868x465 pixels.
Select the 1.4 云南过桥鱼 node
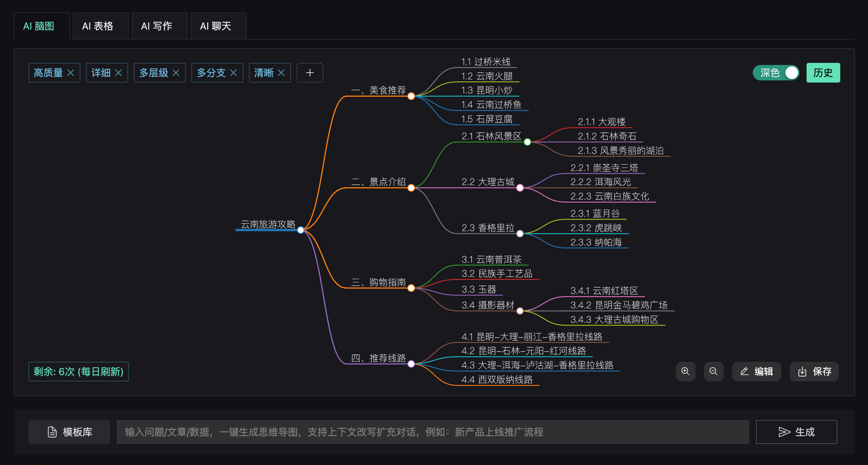[492, 105]
